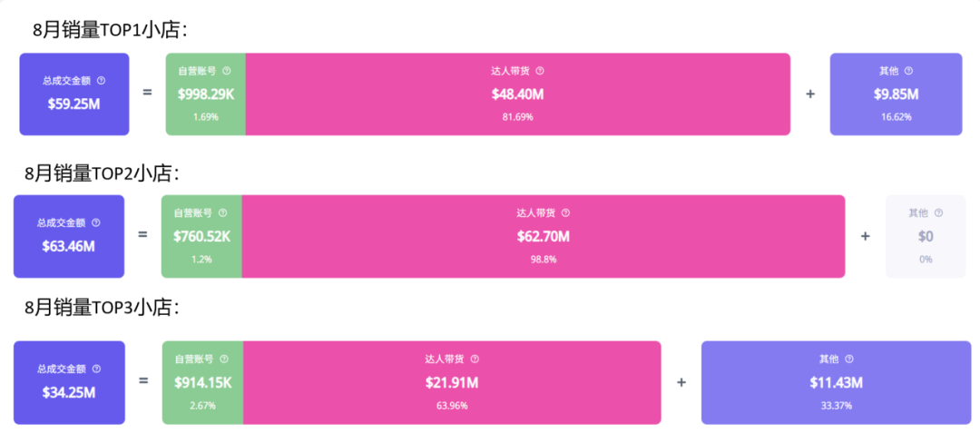This screenshot has width=980, height=443.
Task: Select the pink $62.70M 达人带货 segment
Action: pyautogui.click(x=543, y=236)
